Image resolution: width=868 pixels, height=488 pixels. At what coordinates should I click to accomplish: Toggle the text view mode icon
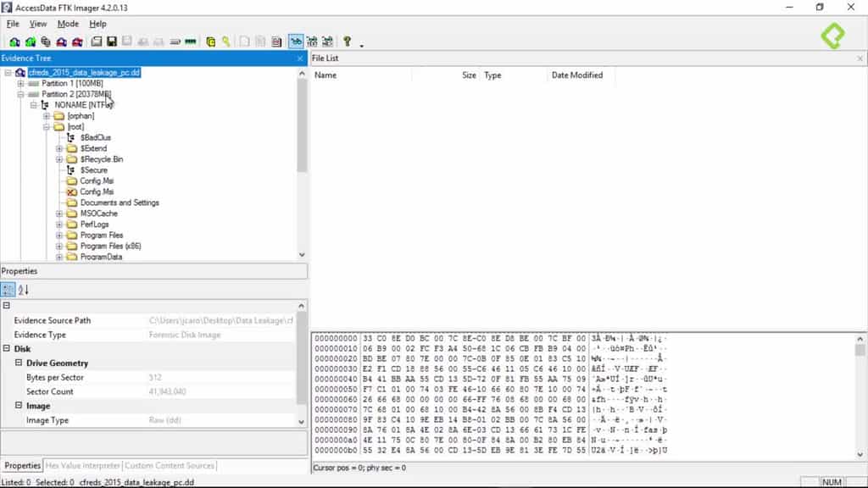pos(312,42)
